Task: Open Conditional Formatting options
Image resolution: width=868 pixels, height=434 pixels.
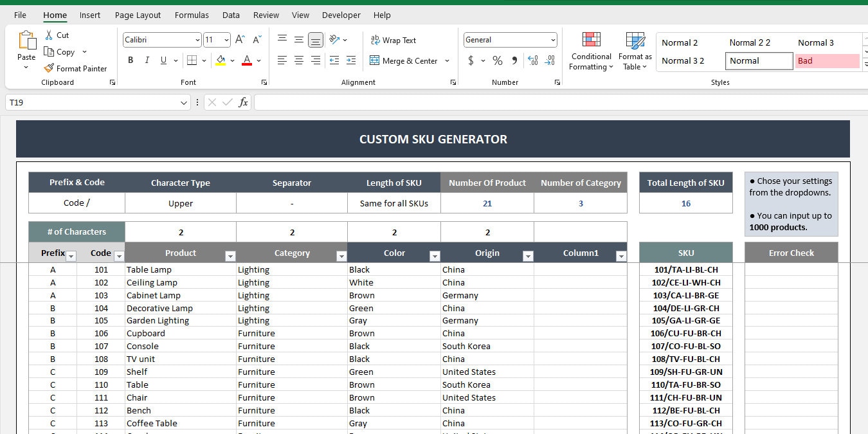Action: (x=590, y=51)
